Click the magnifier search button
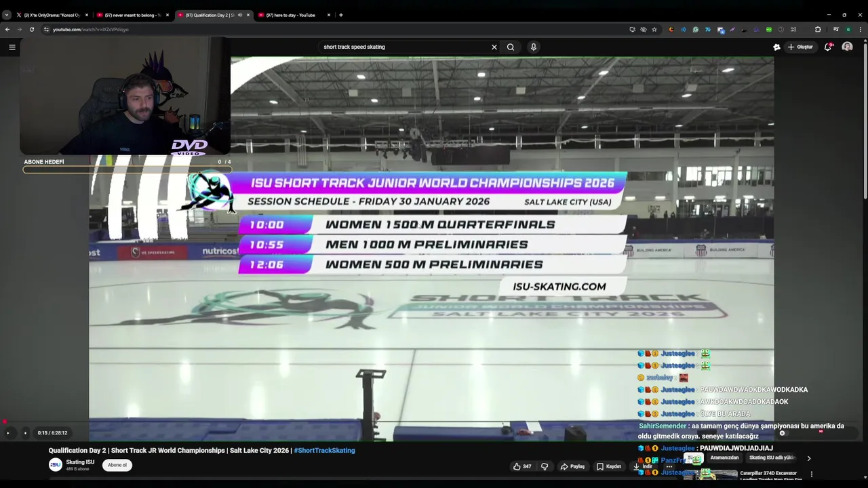Viewport: 868px width, 488px height. point(511,47)
